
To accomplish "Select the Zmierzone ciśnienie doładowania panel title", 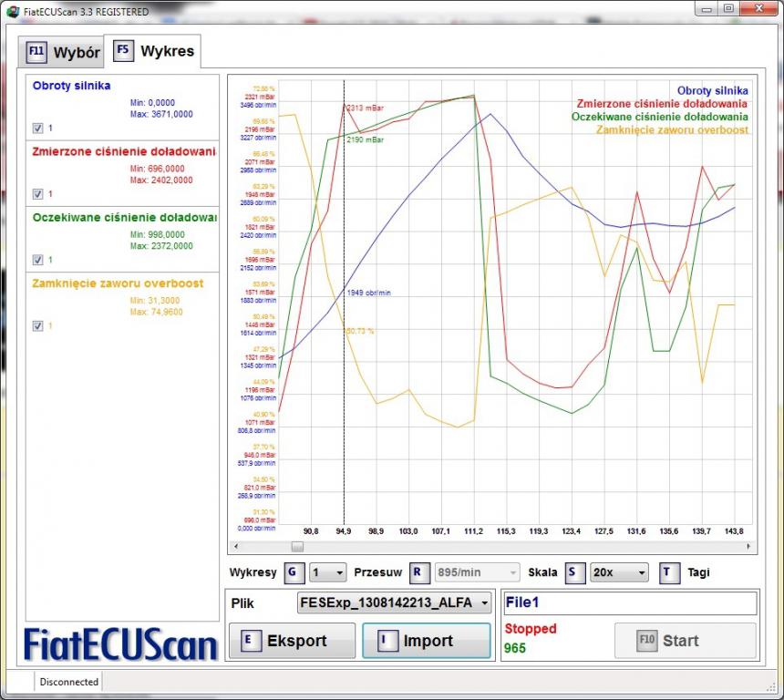I will tap(123, 151).
